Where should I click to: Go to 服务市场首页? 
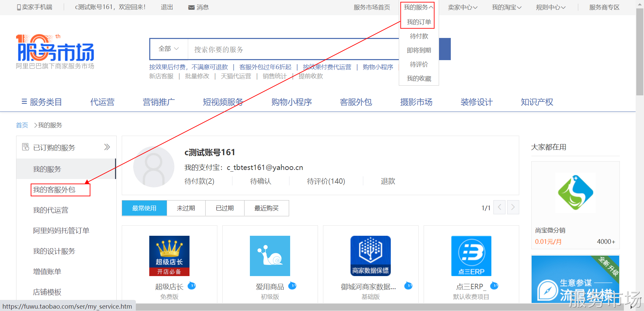coord(372,7)
